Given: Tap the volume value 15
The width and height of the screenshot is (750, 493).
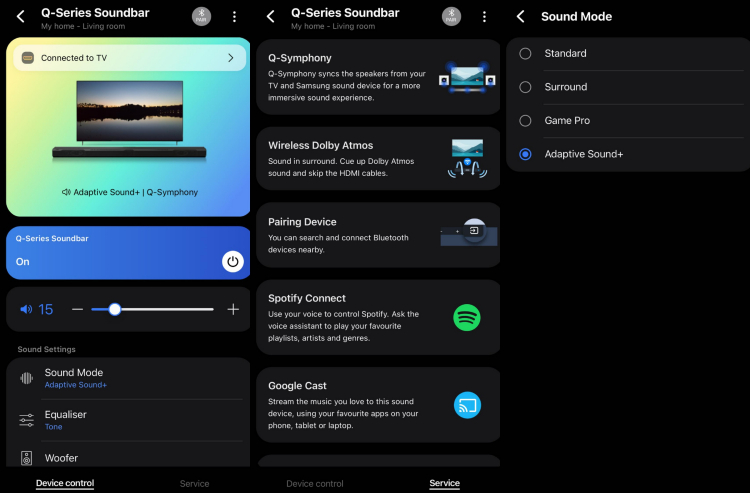Looking at the screenshot, I should coord(45,309).
